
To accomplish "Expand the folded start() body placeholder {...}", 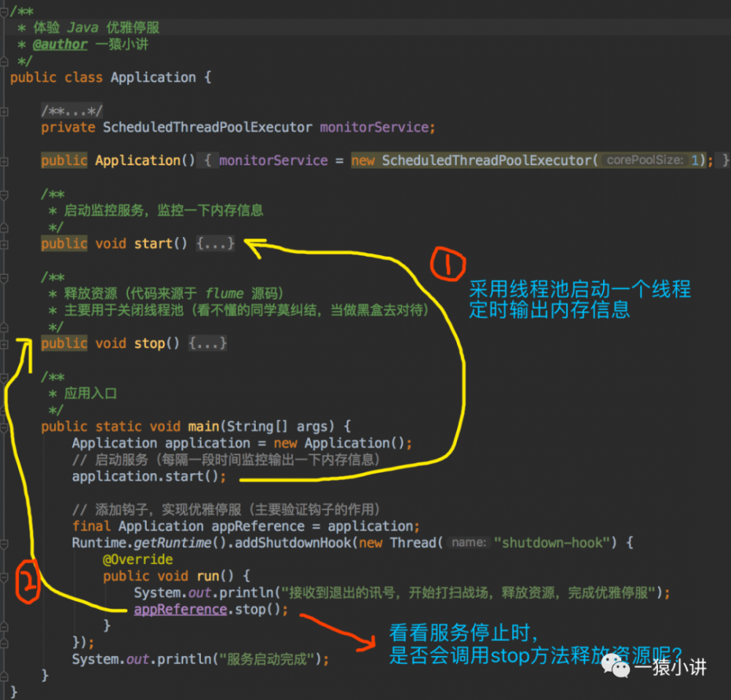I will click(x=216, y=244).
